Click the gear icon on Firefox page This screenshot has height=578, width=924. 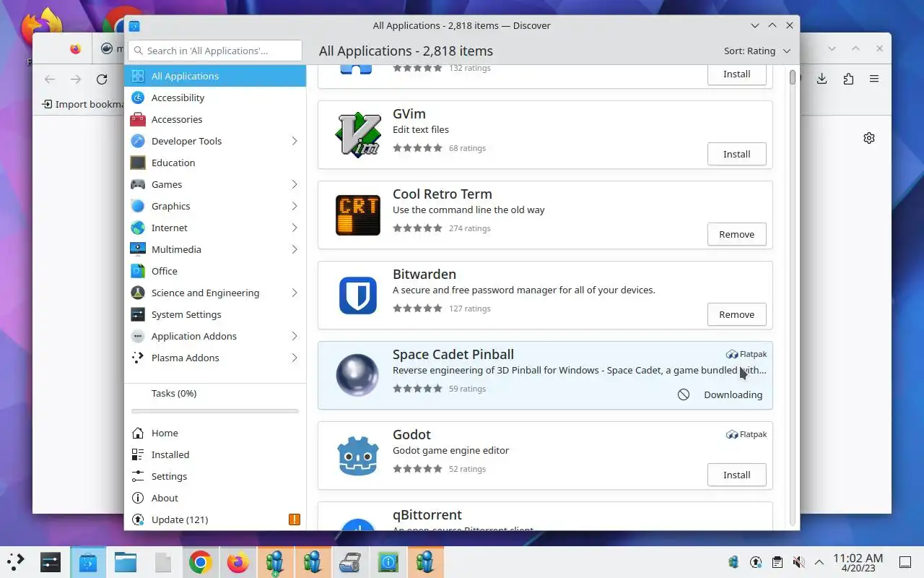pyautogui.click(x=869, y=138)
